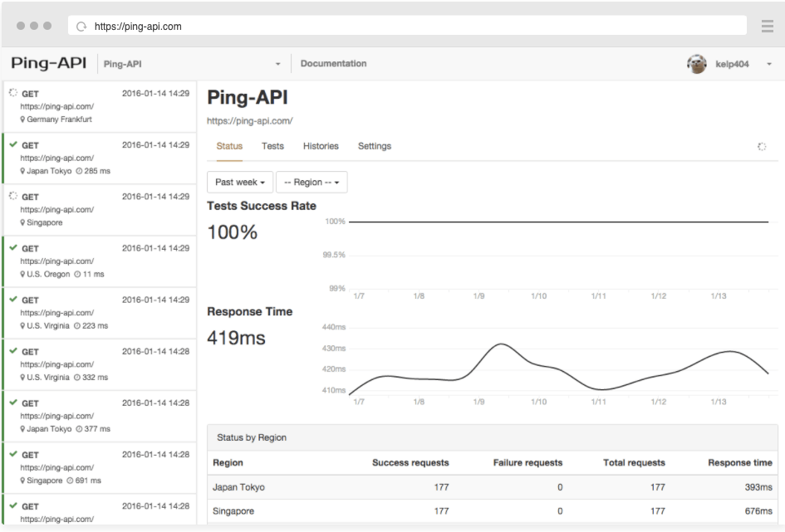Open the Ping-API project selector dropdown

[192, 64]
